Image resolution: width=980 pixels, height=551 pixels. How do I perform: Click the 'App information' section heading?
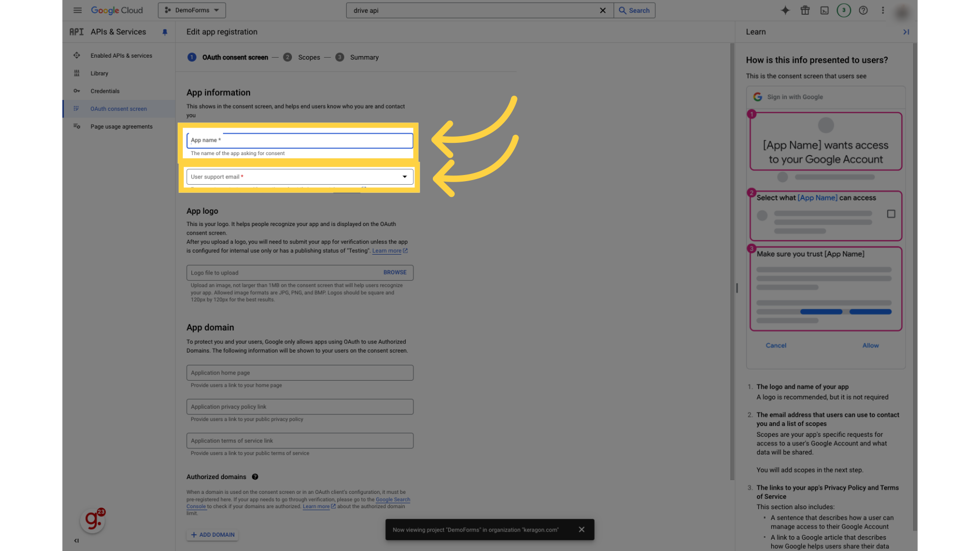click(x=218, y=92)
